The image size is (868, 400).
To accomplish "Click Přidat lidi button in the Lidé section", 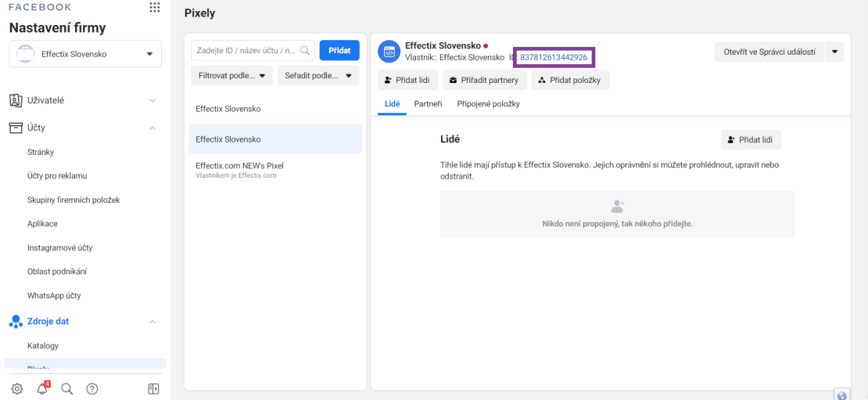I will click(751, 139).
